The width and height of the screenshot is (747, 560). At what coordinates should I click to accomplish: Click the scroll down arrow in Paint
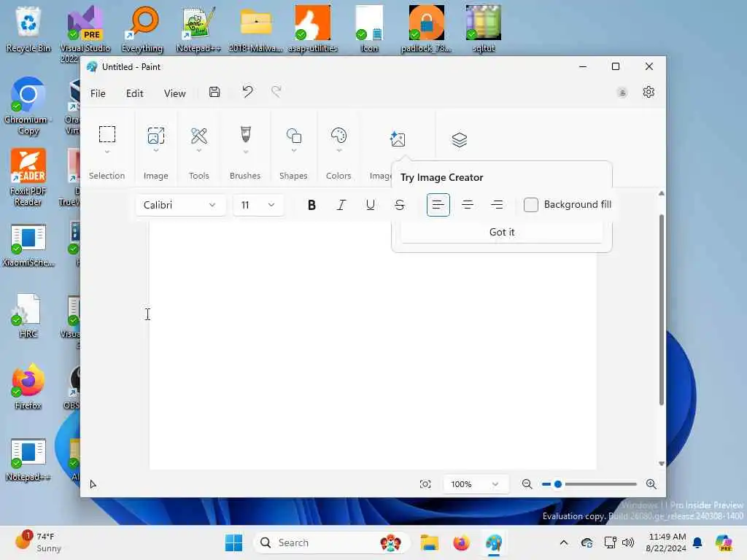point(661,463)
